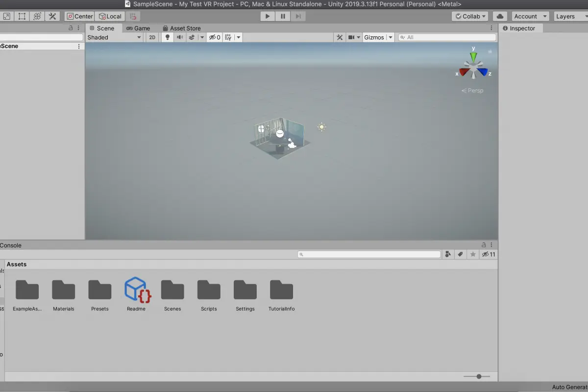This screenshot has width=588, height=392.
Task: Toggle 2D view mode
Action: [152, 37]
